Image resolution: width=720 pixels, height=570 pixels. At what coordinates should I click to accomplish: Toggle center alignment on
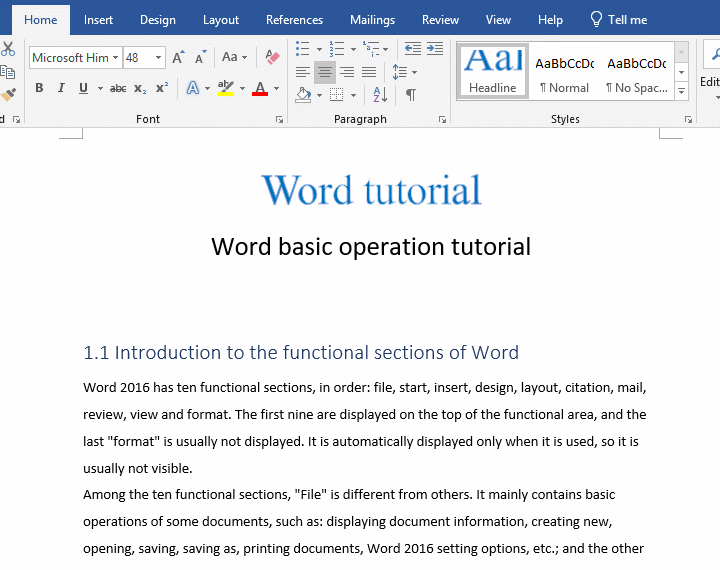(324, 72)
